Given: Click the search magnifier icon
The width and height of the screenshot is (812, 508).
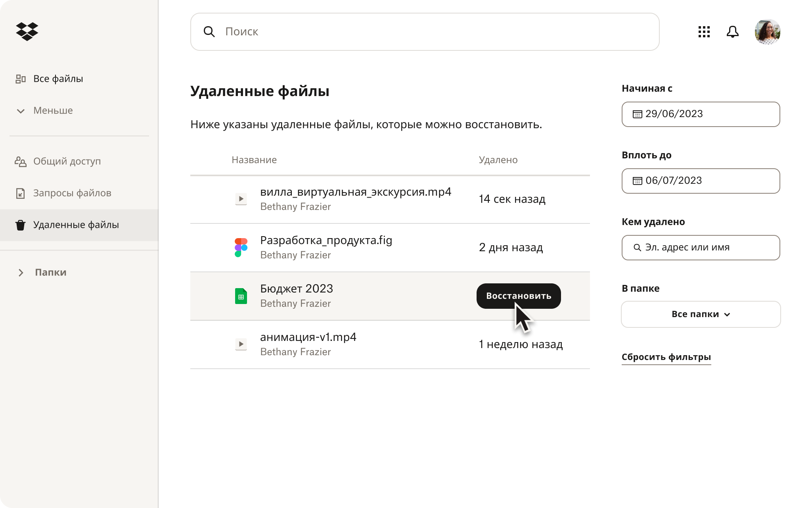Looking at the screenshot, I should point(209,32).
